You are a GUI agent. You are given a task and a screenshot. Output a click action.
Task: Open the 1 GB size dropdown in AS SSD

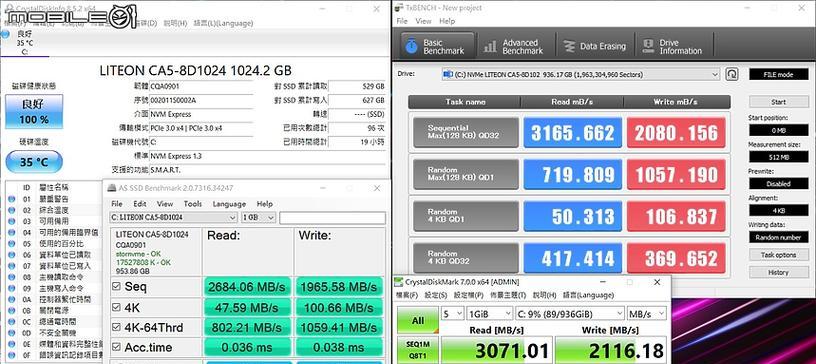[x=258, y=218]
